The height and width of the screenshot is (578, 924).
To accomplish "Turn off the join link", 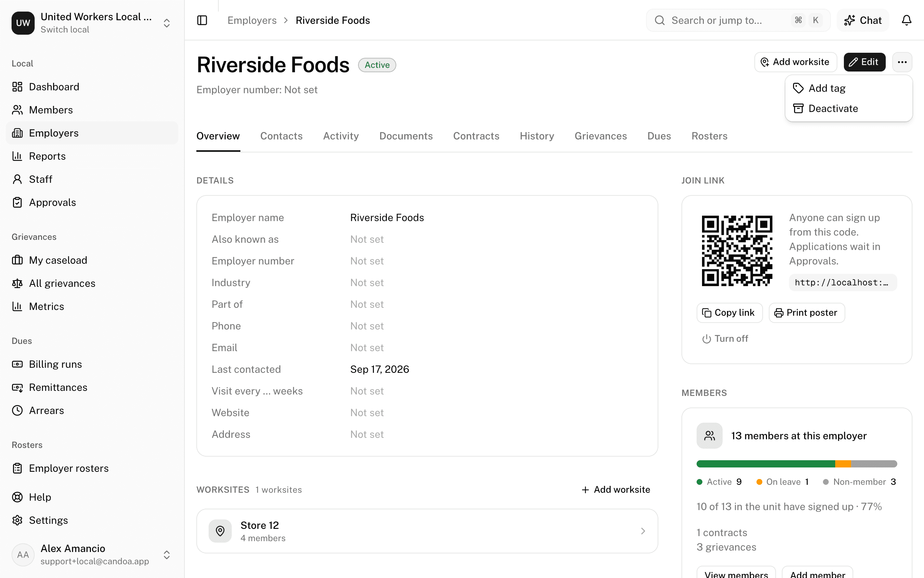I will click(725, 339).
